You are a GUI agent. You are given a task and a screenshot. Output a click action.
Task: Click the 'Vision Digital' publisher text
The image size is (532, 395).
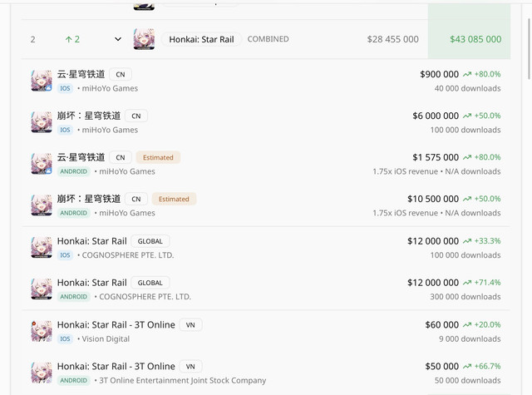106,339
